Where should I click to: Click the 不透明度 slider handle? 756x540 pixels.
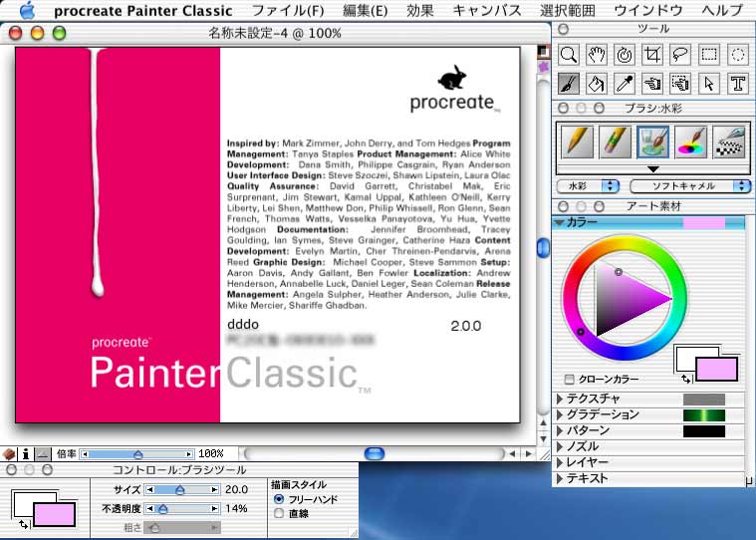pyautogui.click(x=163, y=509)
